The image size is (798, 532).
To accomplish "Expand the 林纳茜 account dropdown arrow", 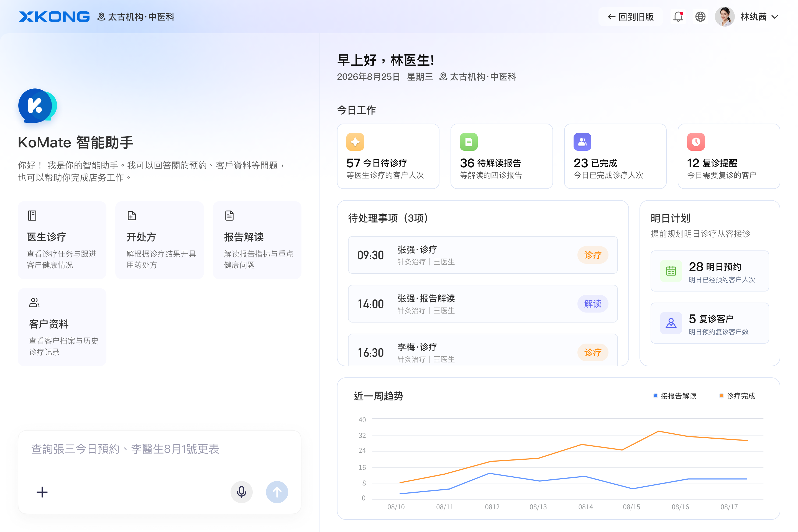I will (775, 17).
